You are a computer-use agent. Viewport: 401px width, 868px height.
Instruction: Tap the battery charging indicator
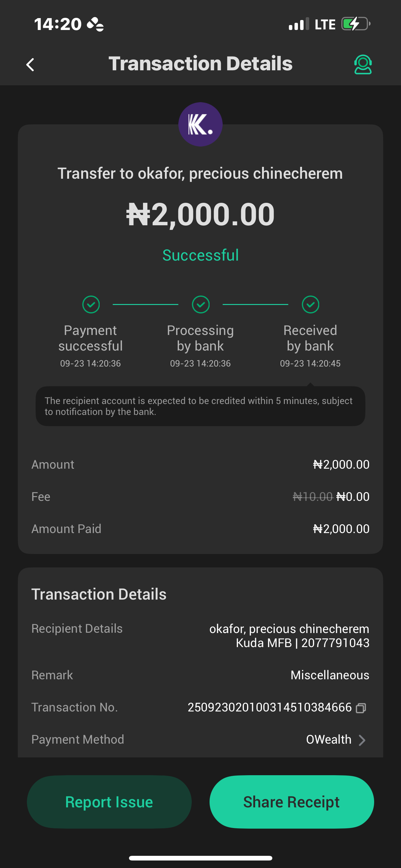tap(355, 24)
